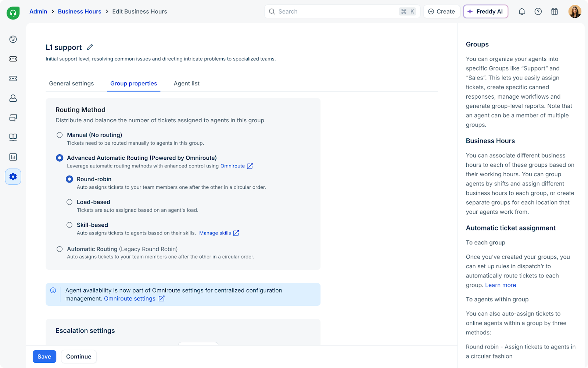Click the Escalation settings heading
The height and width of the screenshot is (368, 588).
pos(85,330)
